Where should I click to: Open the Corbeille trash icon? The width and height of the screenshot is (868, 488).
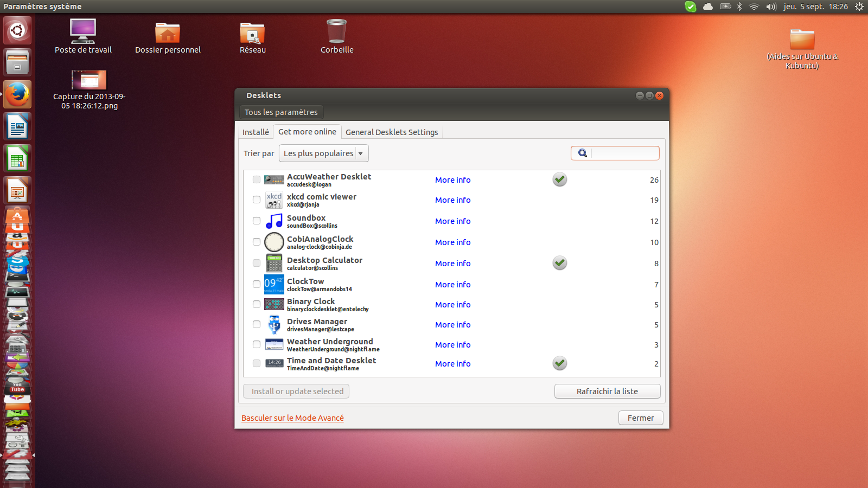337,36
